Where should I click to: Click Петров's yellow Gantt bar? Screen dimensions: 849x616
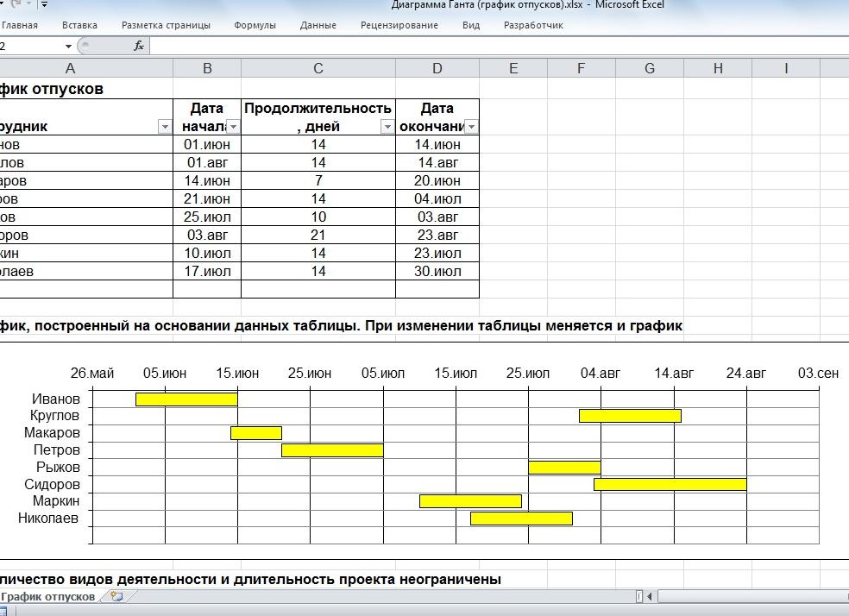tap(332, 450)
